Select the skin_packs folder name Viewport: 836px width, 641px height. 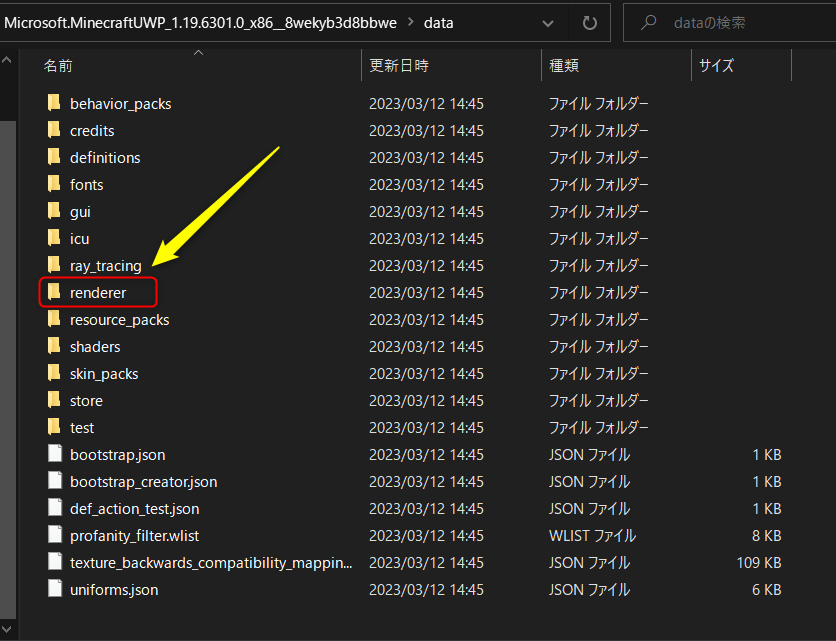(104, 373)
